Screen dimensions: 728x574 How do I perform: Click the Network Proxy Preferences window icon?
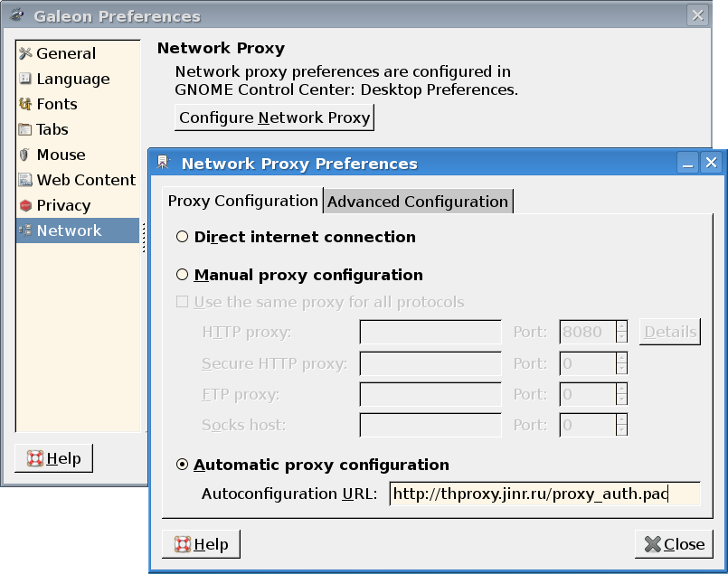(163, 163)
